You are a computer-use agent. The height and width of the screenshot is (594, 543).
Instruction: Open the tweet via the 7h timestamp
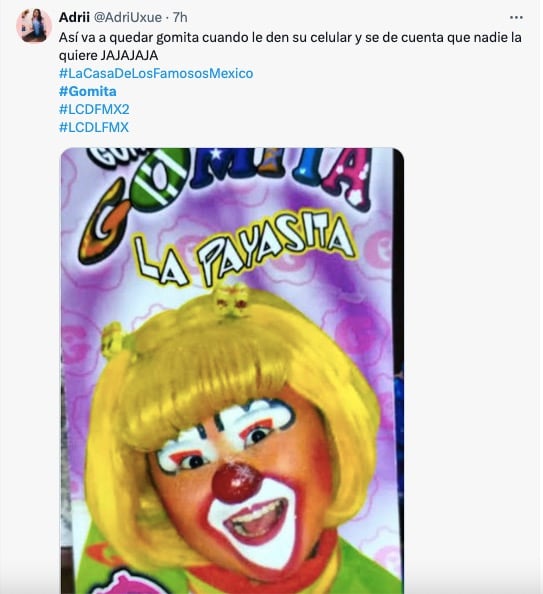pos(180,17)
